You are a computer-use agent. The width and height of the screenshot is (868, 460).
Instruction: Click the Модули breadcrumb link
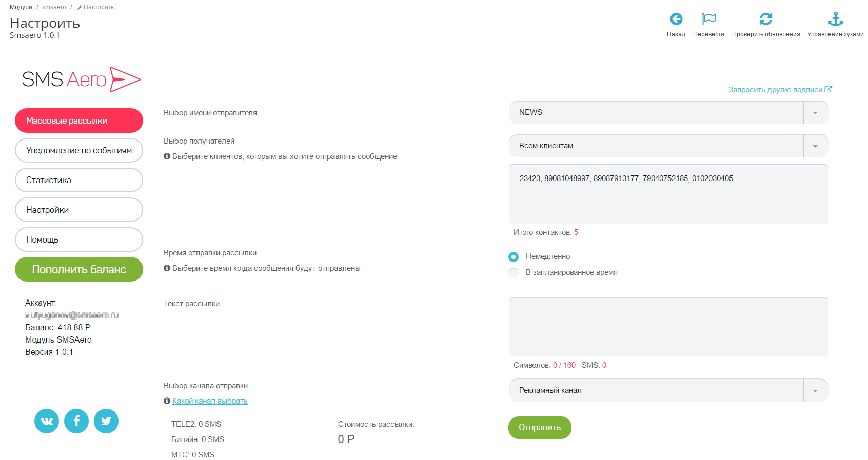[x=21, y=7]
